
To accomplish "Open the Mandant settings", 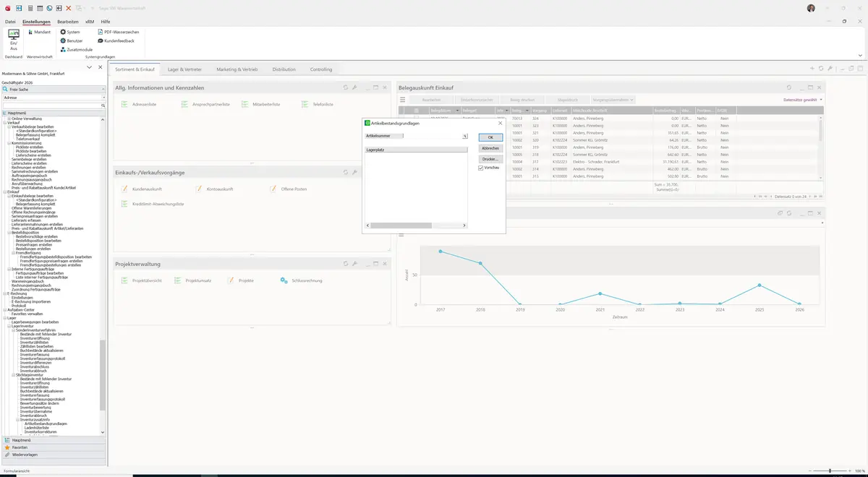I will [38, 33].
